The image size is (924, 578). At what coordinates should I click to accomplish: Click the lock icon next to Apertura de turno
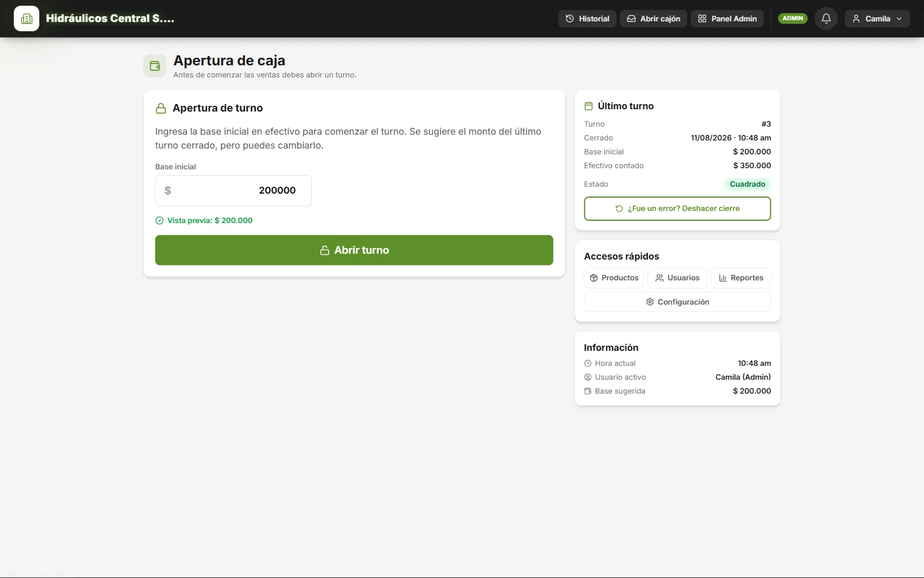point(161,108)
